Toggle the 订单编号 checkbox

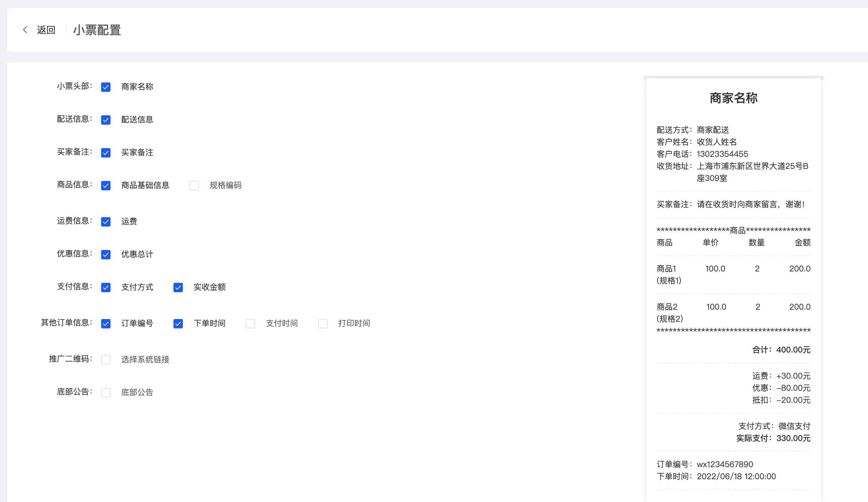[x=106, y=323]
